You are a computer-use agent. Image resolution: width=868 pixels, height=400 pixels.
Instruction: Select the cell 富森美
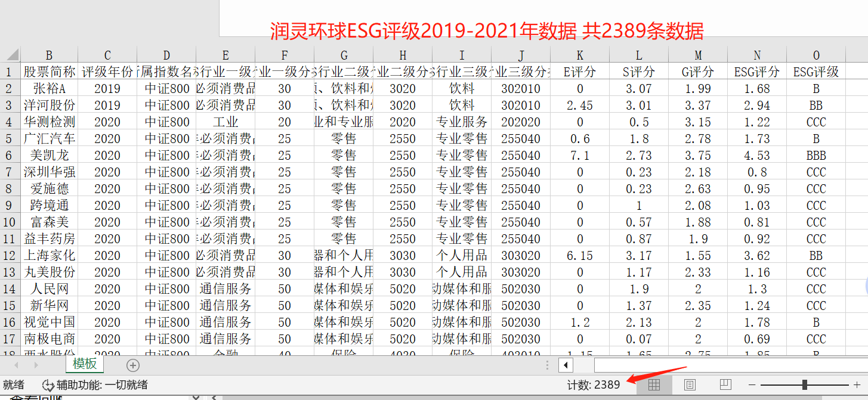point(50,222)
